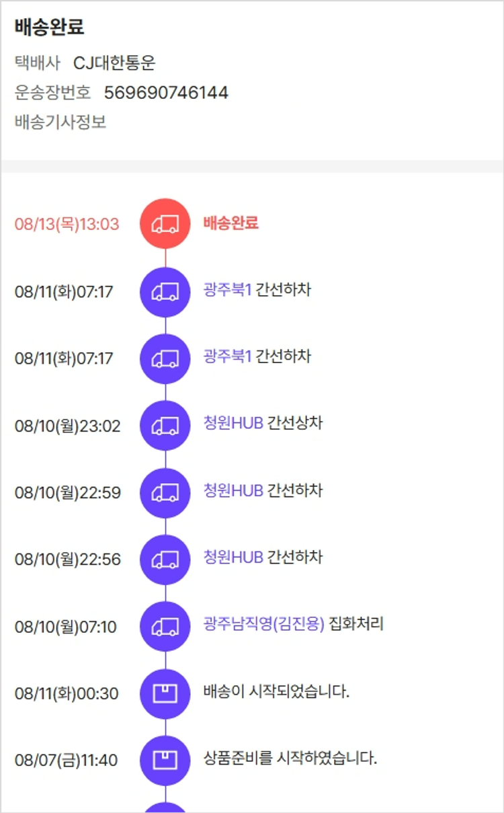This screenshot has height=813, width=504.
Task: Click 08/10(월)23:02 timestamp
Action: coord(67,426)
